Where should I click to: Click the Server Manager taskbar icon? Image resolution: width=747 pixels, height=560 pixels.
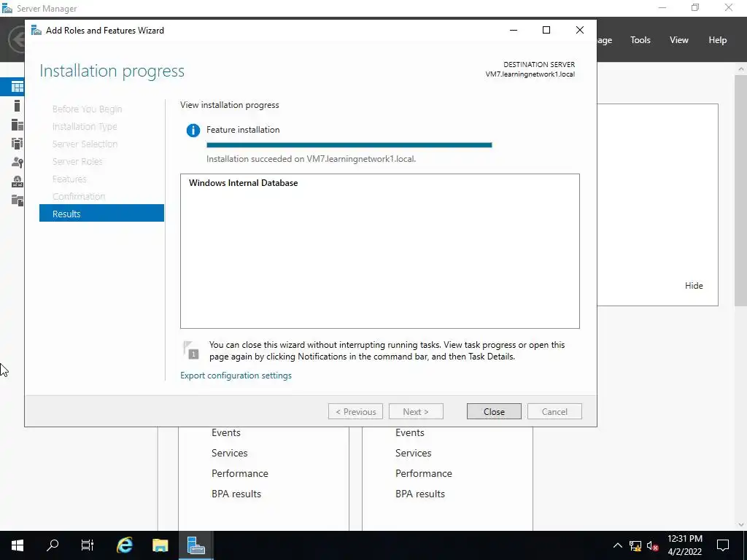[196, 545]
